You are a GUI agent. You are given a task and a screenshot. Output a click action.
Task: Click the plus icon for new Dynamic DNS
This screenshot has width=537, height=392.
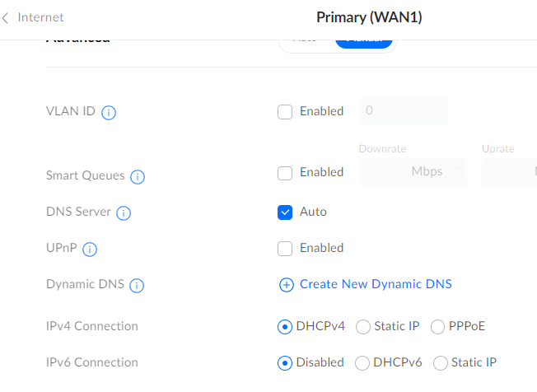286,285
